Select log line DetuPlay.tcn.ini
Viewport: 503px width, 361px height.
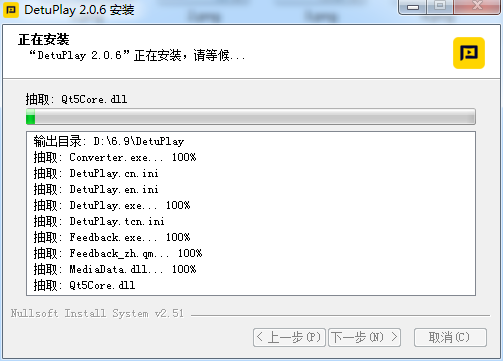[99, 221]
